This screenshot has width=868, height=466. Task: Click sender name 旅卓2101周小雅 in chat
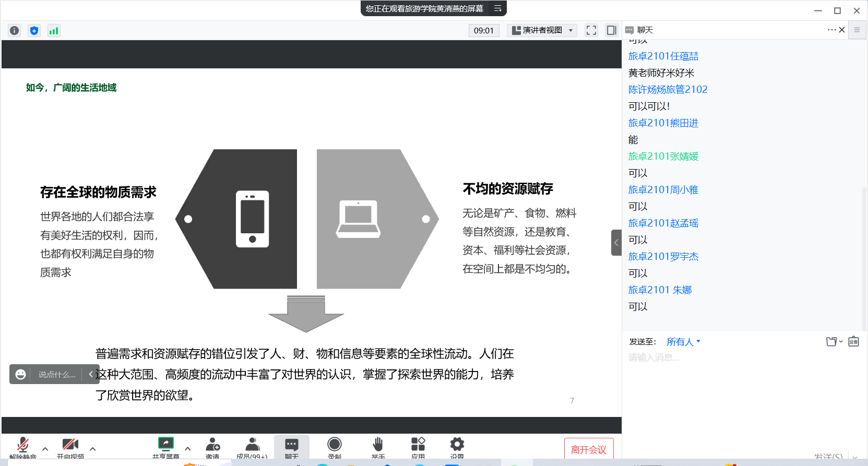click(x=663, y=190)
